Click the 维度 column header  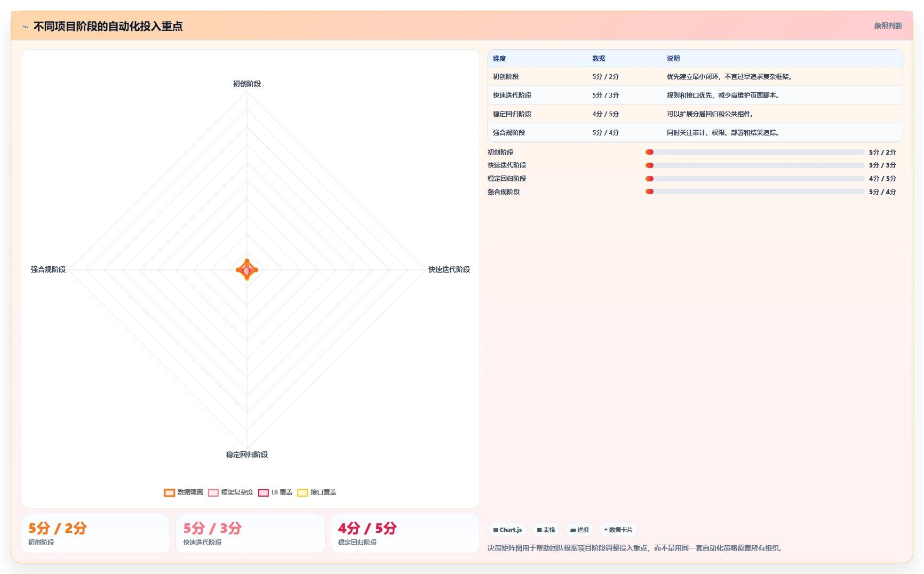point(499,59)
